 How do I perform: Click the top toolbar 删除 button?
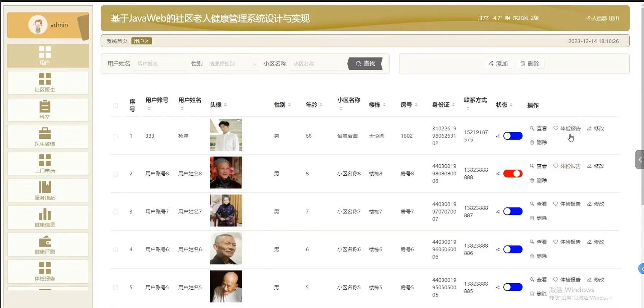point(530,64)
